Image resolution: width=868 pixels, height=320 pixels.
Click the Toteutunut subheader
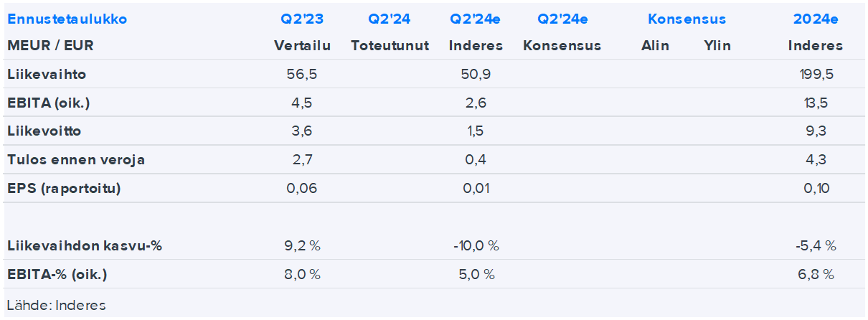pyautogui.click(x=390, y=46)
